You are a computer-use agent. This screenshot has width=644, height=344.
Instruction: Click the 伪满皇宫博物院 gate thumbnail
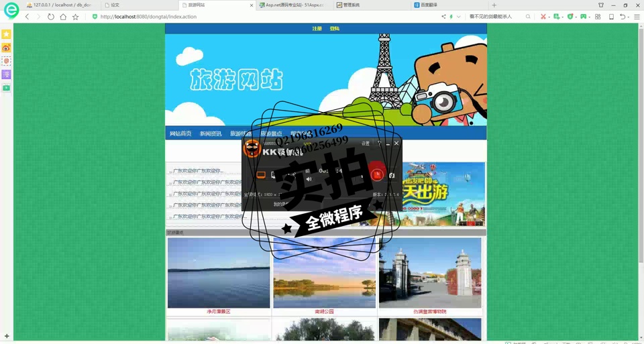tap(430, 272)
